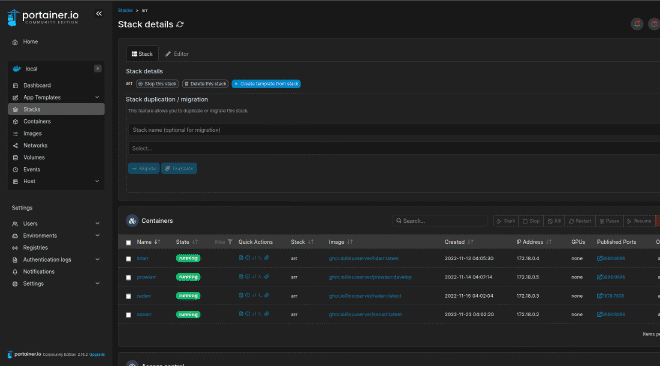Expand App Templates submenu chevron
The width and height of the screenshot is (660, 366).
pos(97,97)
